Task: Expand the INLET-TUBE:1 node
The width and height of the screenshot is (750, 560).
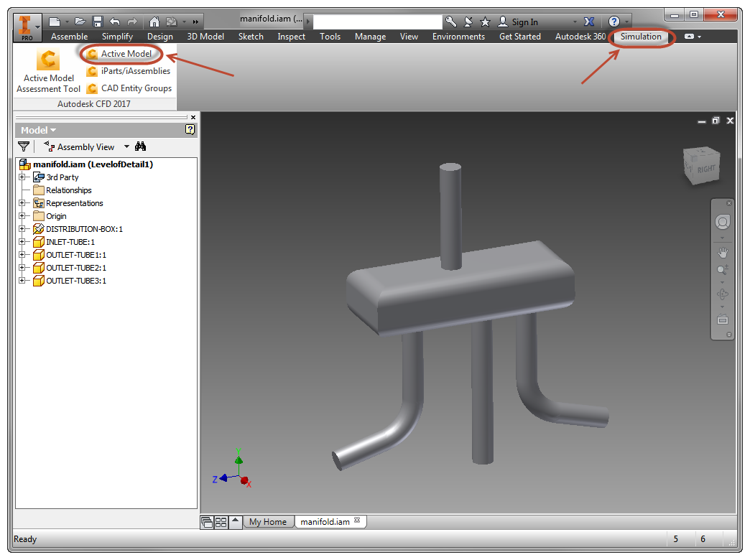Action: pyautogui.click(x=22, y=241)
